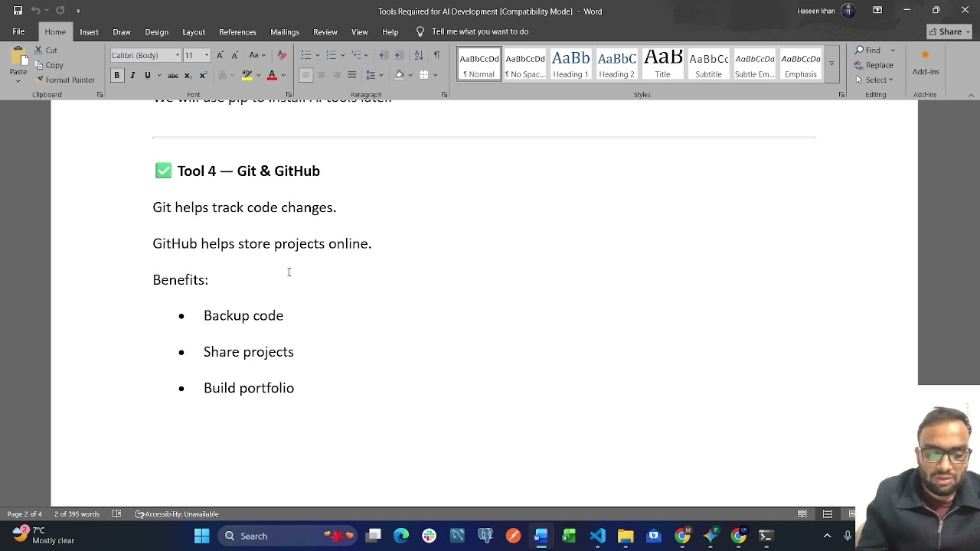Open Paragraph dialog launcher

445,95
